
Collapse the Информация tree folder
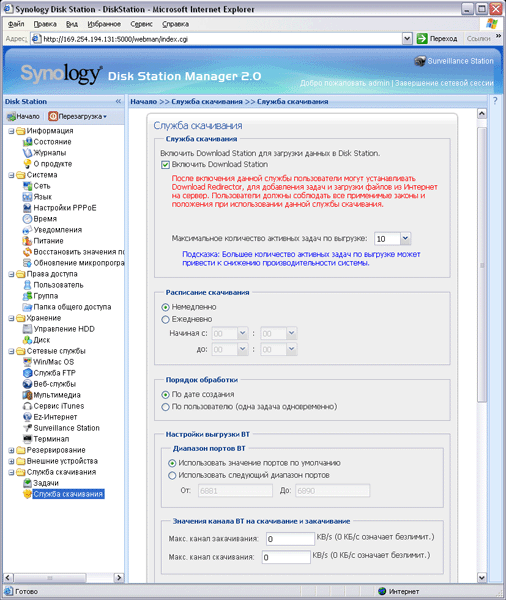[11, 131]
